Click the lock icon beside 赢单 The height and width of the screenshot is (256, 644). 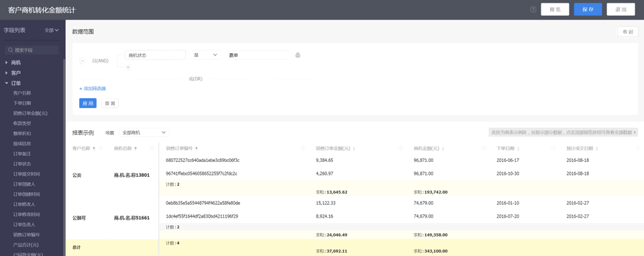click(x=298, y=55)
